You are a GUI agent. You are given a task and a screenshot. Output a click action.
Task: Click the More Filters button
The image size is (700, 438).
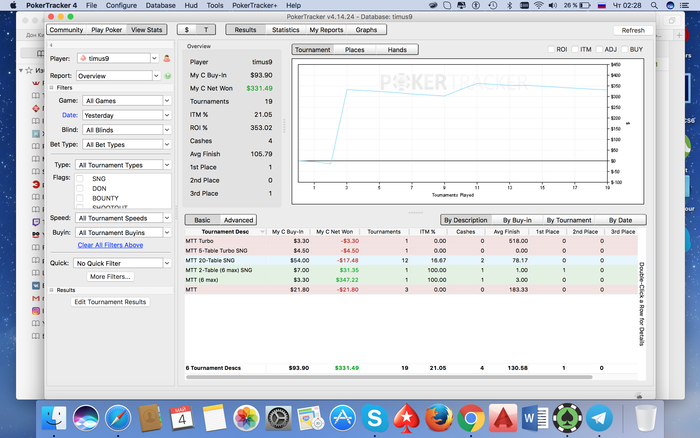(110, 277)
